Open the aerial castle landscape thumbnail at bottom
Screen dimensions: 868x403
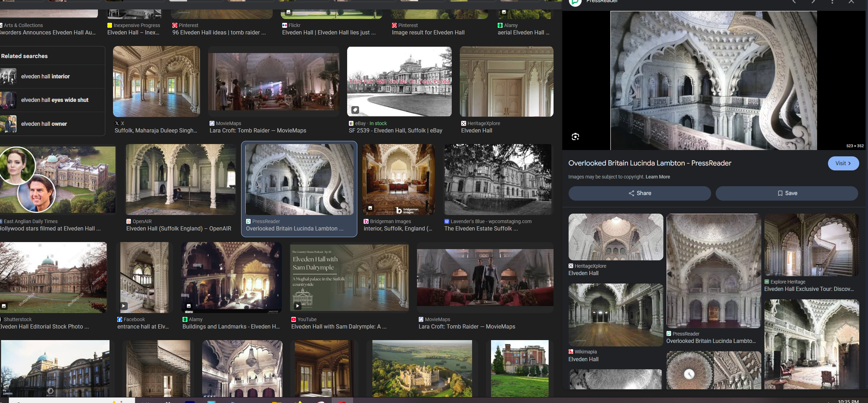click(422, 368)
